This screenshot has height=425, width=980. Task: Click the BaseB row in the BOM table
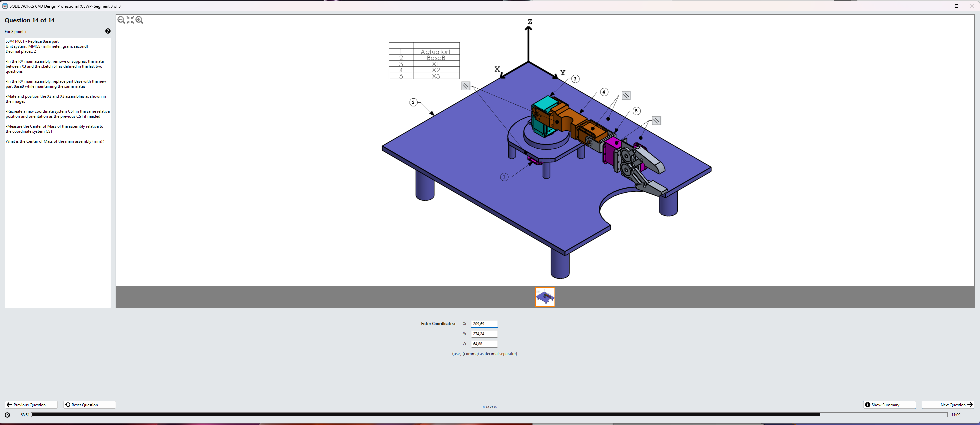[x=436, y=58]
